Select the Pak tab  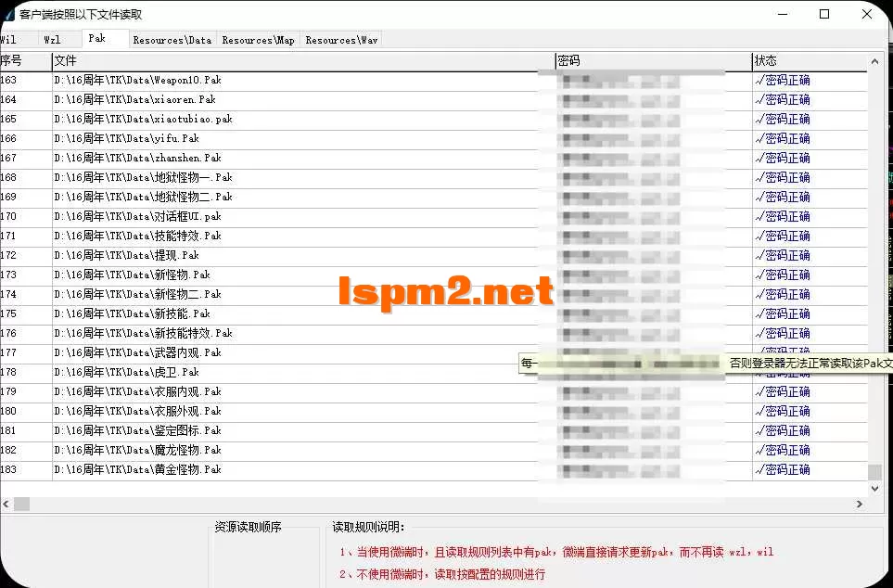coord(102,39)
